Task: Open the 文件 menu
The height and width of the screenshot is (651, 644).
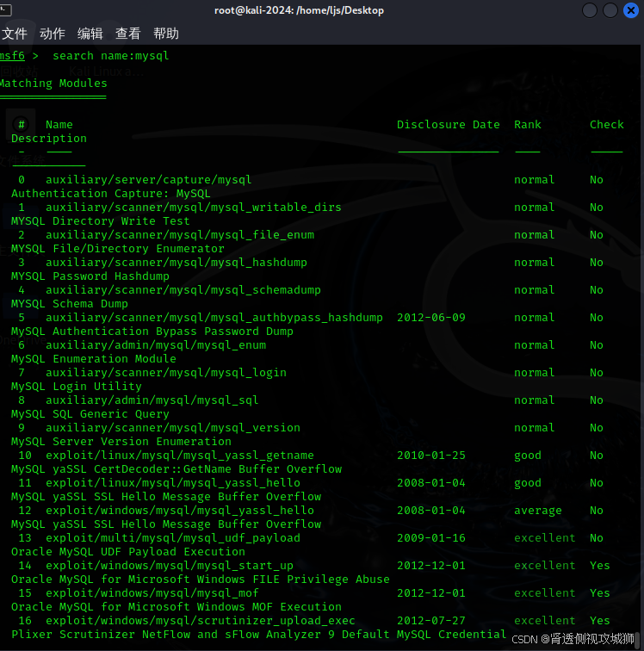Action: coord(14,34)
